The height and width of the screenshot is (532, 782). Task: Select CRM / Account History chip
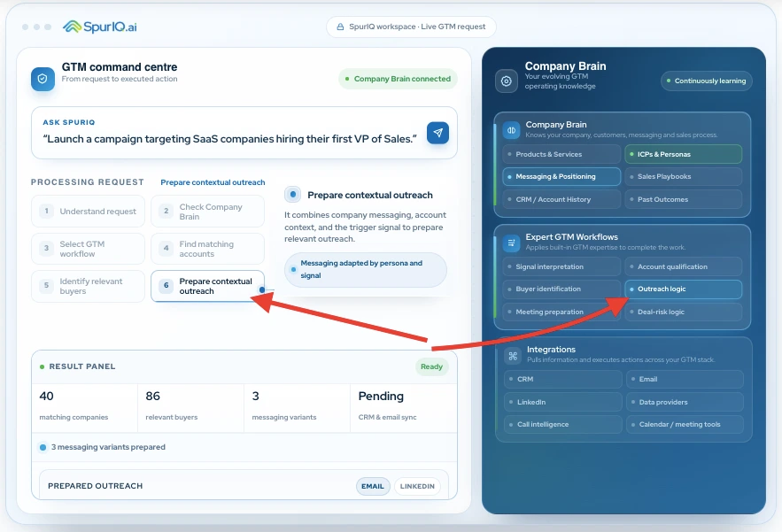click(x=561, y=199)
